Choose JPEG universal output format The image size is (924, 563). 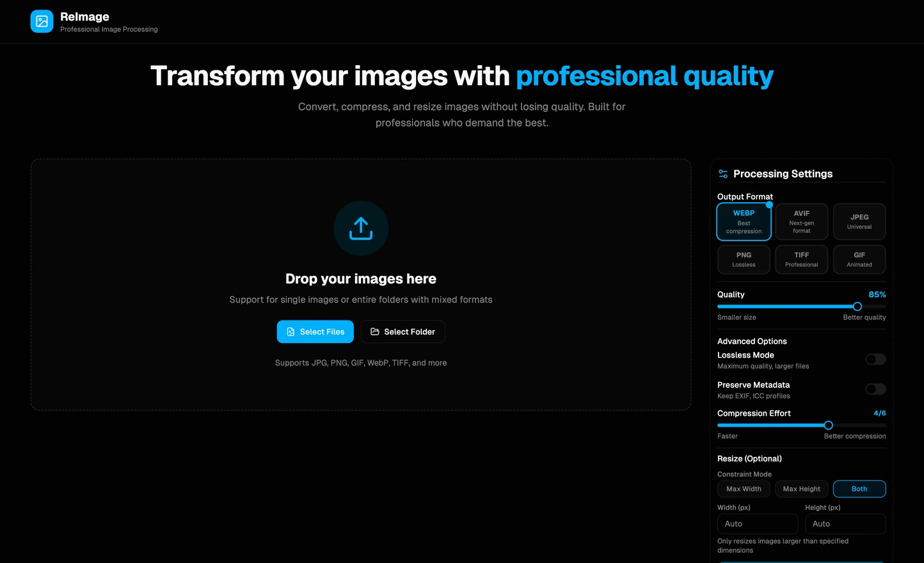pos(859,221)
